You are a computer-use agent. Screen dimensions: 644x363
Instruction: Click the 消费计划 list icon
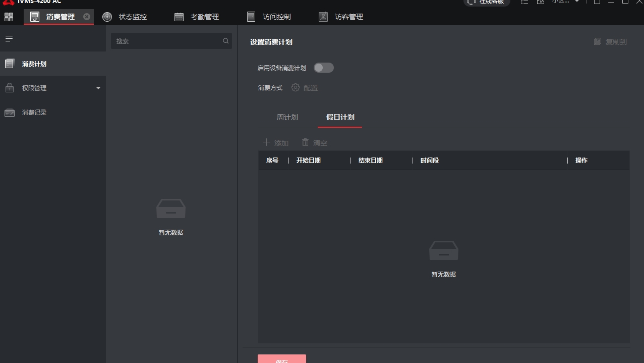pyautogui.click(x=10, y=64)
